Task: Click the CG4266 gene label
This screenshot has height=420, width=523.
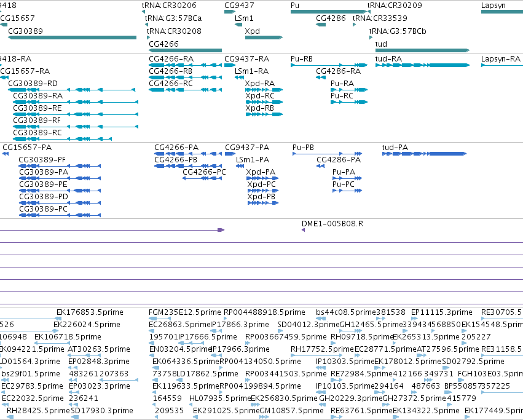Action: point(163,44)
